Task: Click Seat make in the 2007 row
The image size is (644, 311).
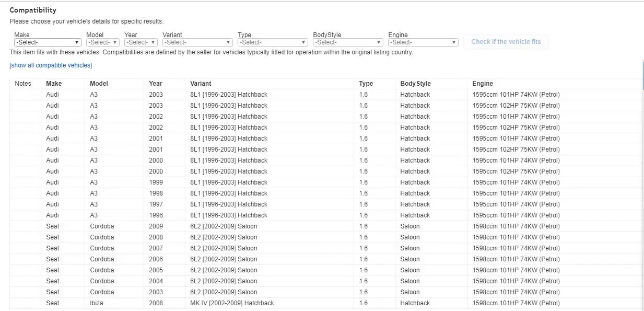Action: tap(53, 248)
